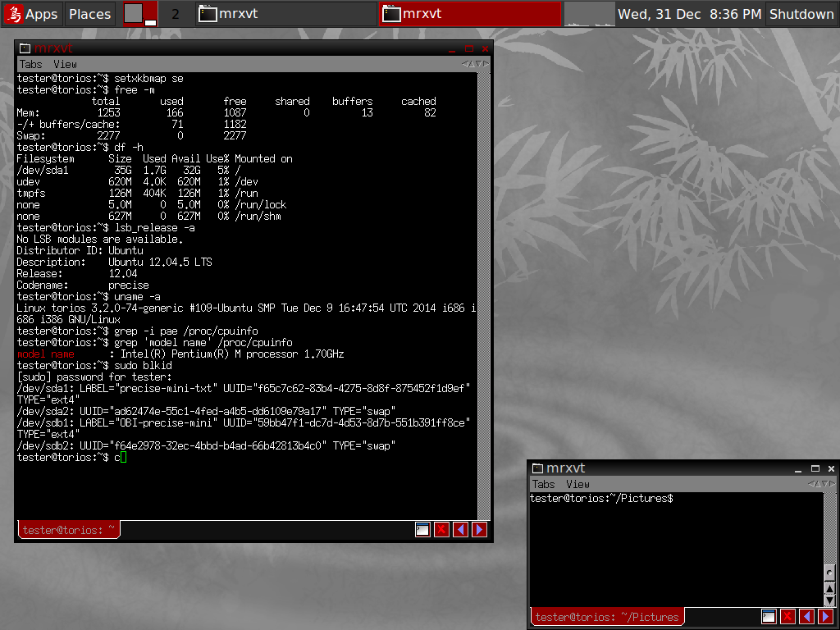Screen dimensions: 840x630
Task: Click the date and time clock
Action: click(x=689, y=14)
